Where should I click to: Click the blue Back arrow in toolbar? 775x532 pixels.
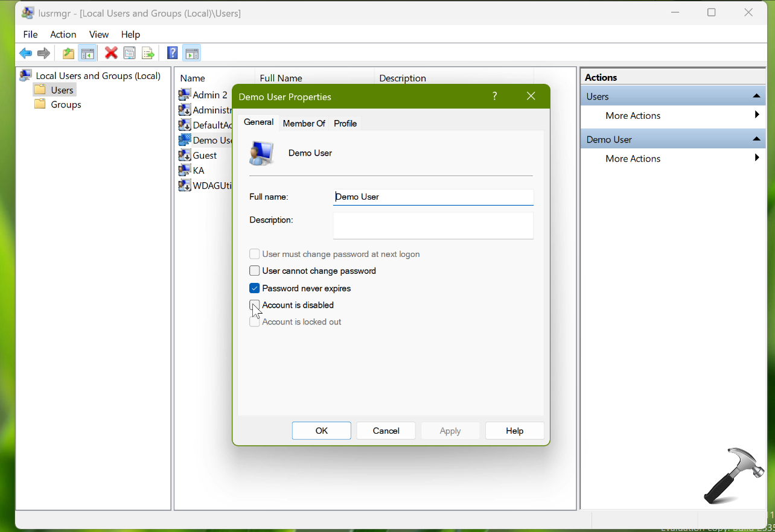pyautogui.click(x=25, y=54)
